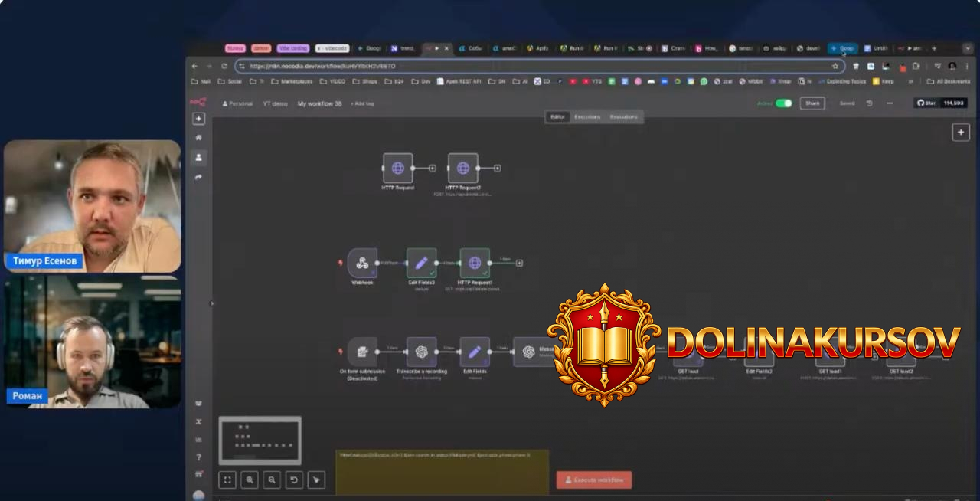The image size is (980, 501).
Task: Toggle the workflow Active switch
Action: [783, 103]
